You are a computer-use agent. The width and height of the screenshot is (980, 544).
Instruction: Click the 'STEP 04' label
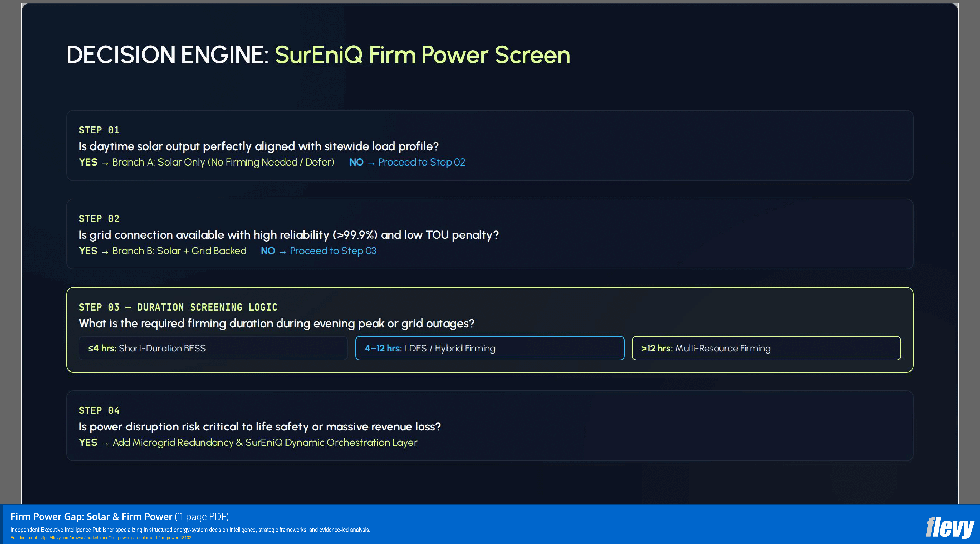point(99,410)
